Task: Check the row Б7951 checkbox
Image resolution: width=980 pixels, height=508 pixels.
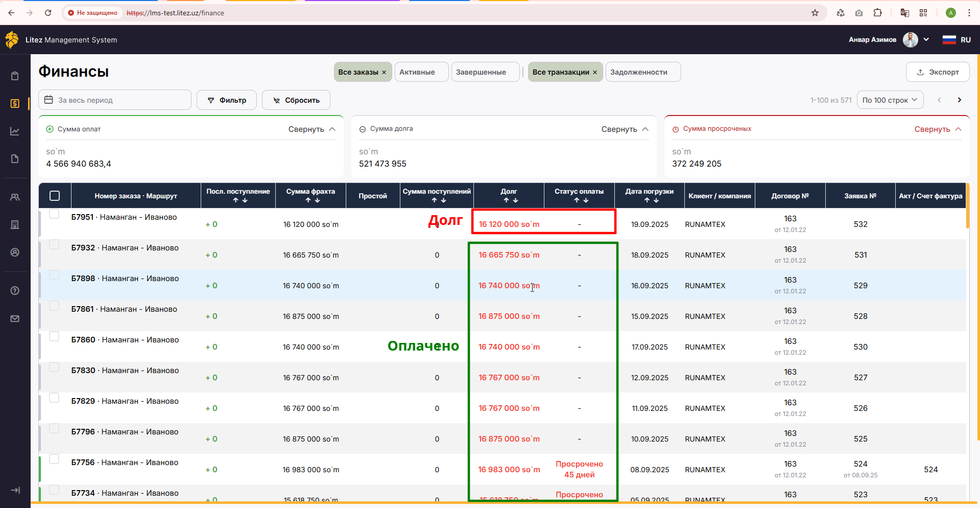Action: pos(54,214)
